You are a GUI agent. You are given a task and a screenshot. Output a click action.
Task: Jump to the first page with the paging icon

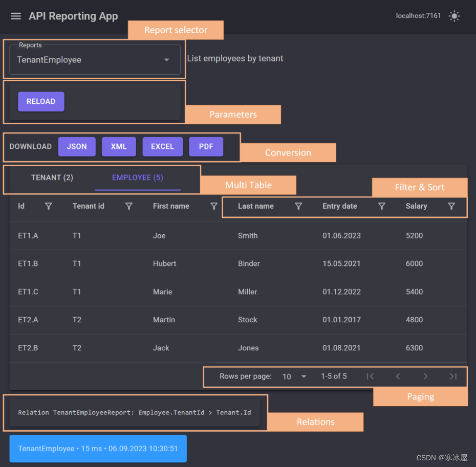click(370, 376)
